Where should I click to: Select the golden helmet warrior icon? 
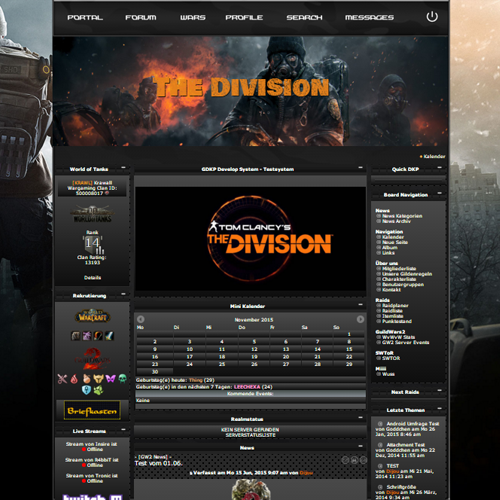[x=98, y=379]
